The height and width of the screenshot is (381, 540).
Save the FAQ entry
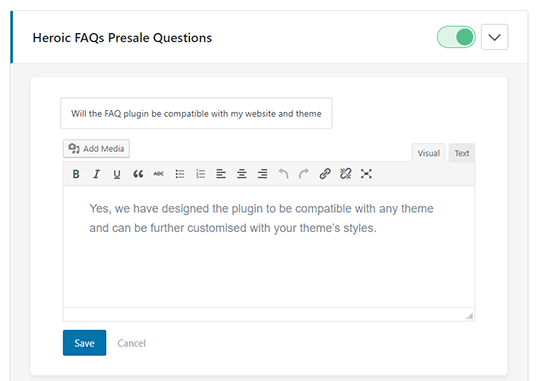84,343
